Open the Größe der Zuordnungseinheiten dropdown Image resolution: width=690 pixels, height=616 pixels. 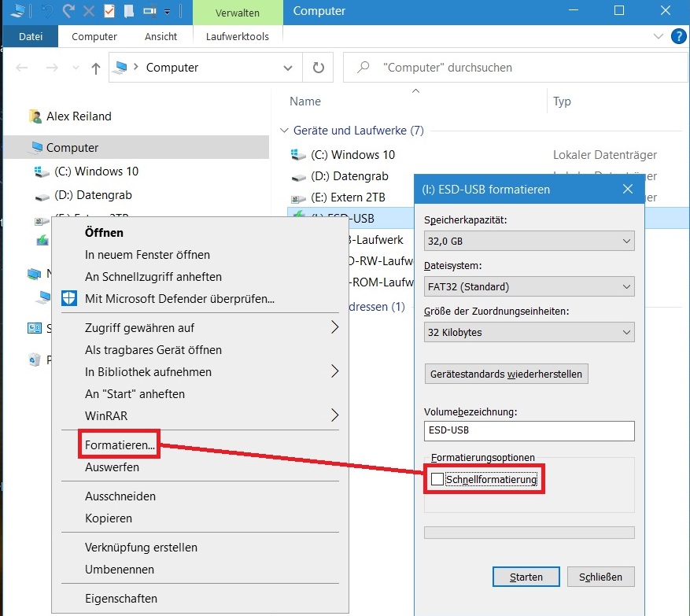pos(529,332)
